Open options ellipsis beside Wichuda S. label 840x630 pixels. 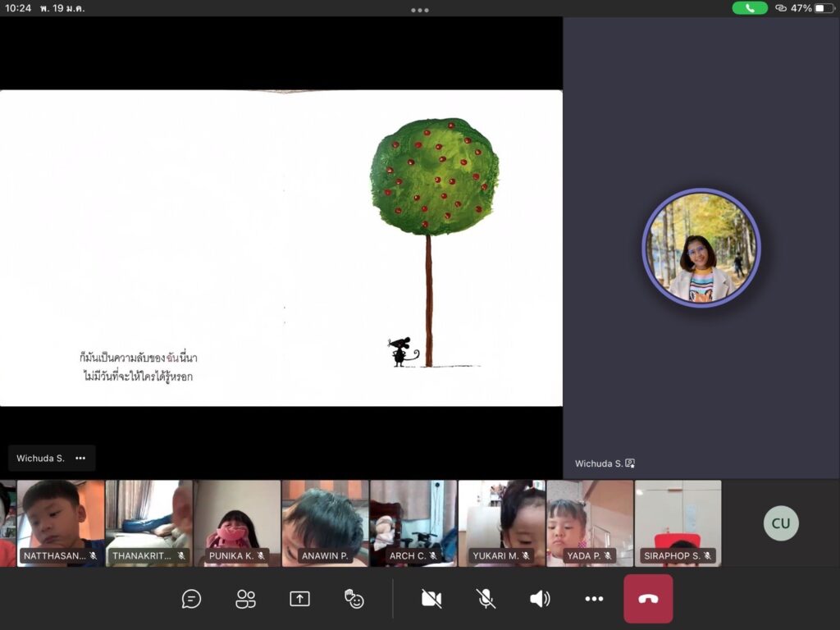pyautogui.click(x=80, y=459)
